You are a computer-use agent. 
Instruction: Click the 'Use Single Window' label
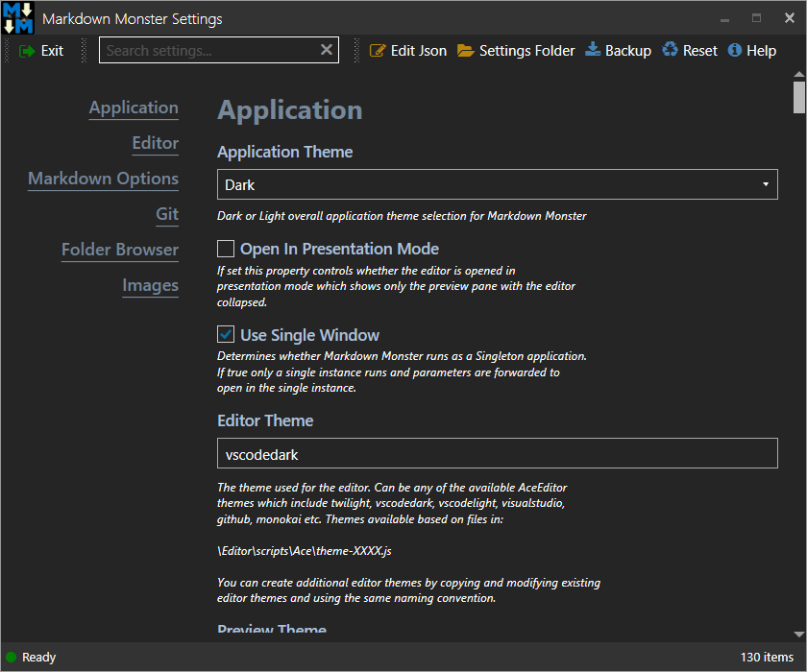coord(309,335)
